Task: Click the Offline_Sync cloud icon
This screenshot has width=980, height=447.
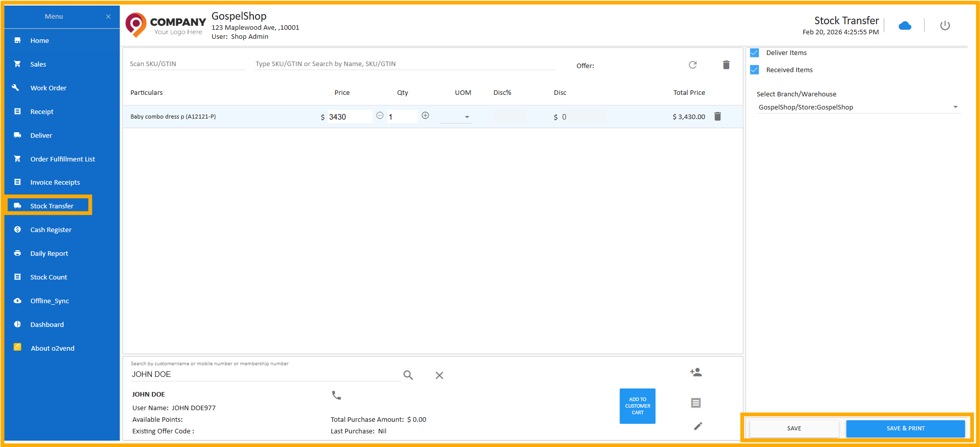Action: tap(18, 301)
